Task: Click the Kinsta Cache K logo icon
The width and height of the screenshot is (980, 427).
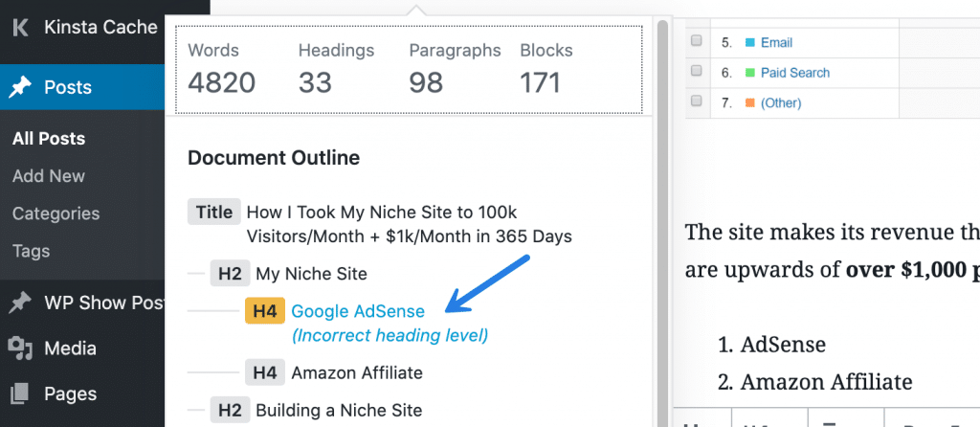Action: pos(20,27)
